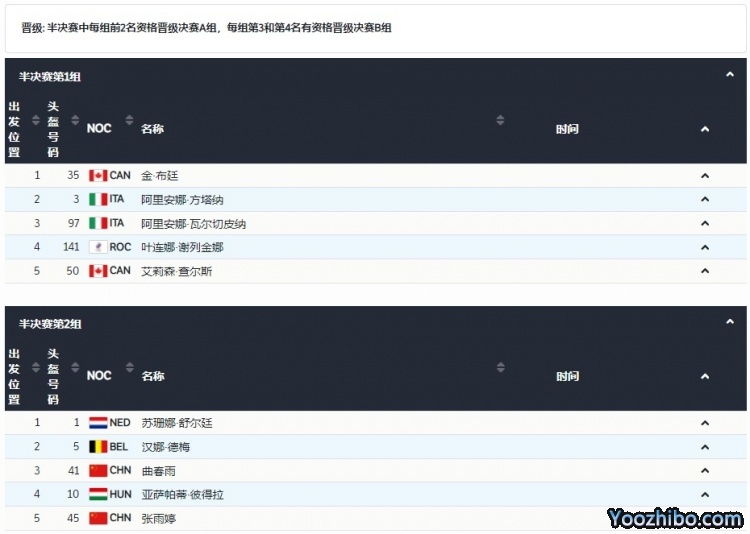Click the Belgium flag next to 汉娜·德梅
This screenshot has height=534, width=750.
(x=98, y=447)
